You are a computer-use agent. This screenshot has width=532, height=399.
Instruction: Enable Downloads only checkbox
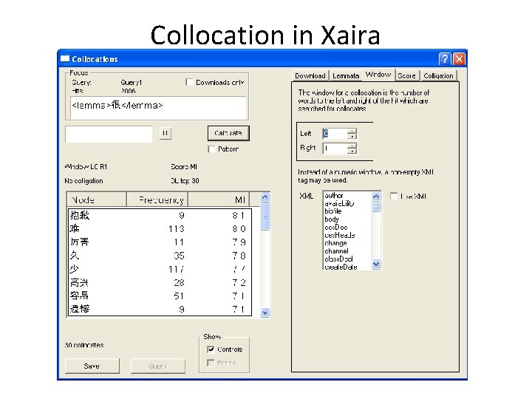point(190,82)
